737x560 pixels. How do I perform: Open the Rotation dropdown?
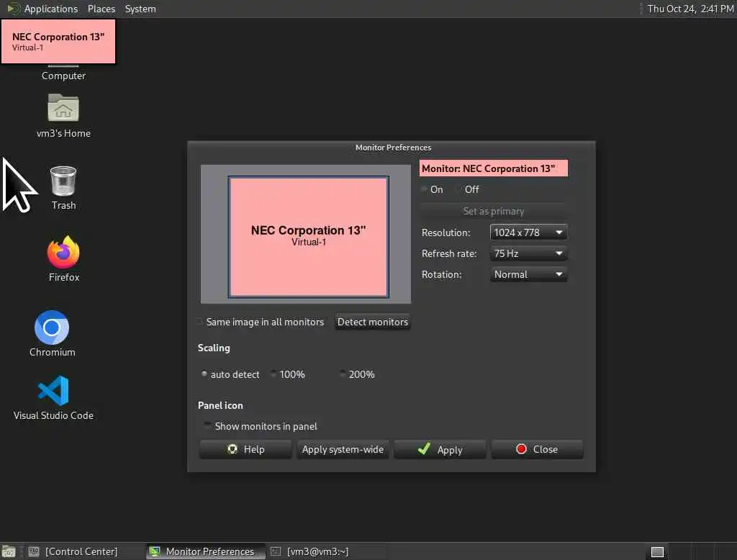coord(528,274)
